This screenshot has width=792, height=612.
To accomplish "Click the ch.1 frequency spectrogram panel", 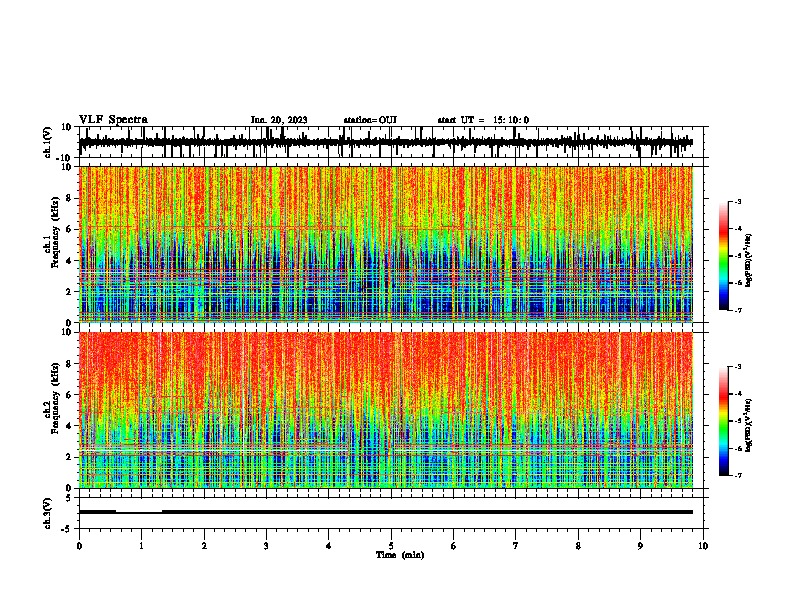I will [x=393, y=244].
